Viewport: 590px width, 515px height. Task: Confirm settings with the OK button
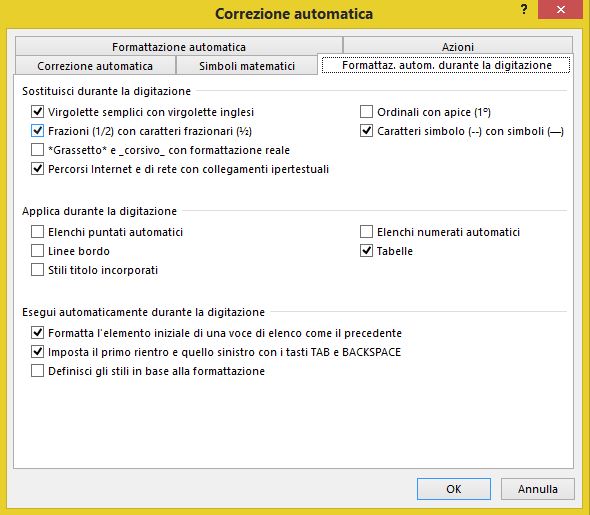[454, 489]
